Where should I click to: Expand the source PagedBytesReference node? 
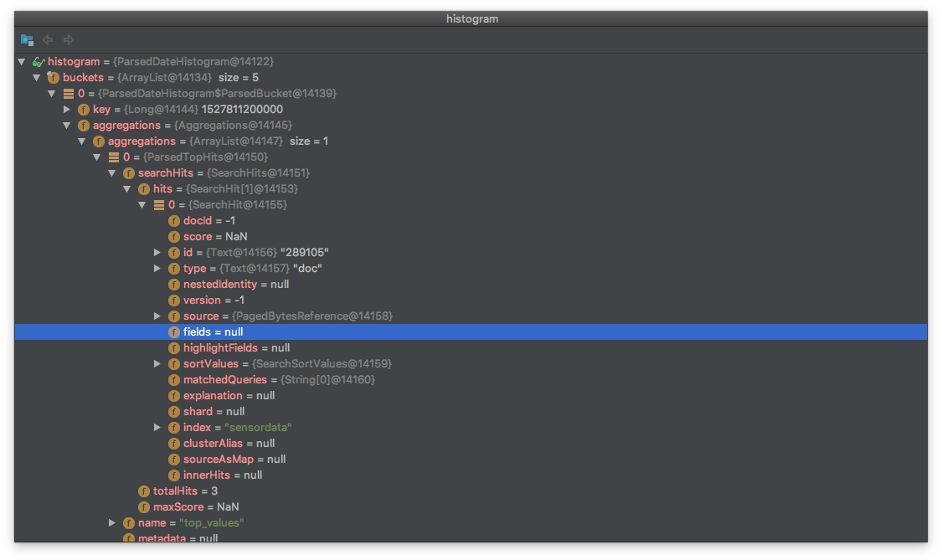click(157, 316)
